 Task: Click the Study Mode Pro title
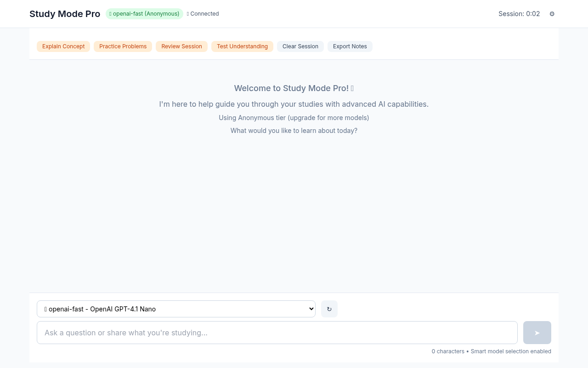point(65,14)
